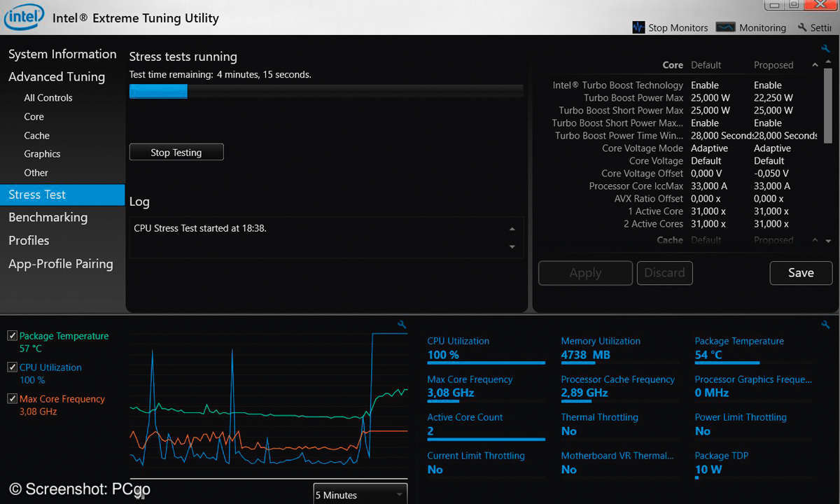Open System Information in sidebar
840x504 pixels.
click(x=62, y=54)
